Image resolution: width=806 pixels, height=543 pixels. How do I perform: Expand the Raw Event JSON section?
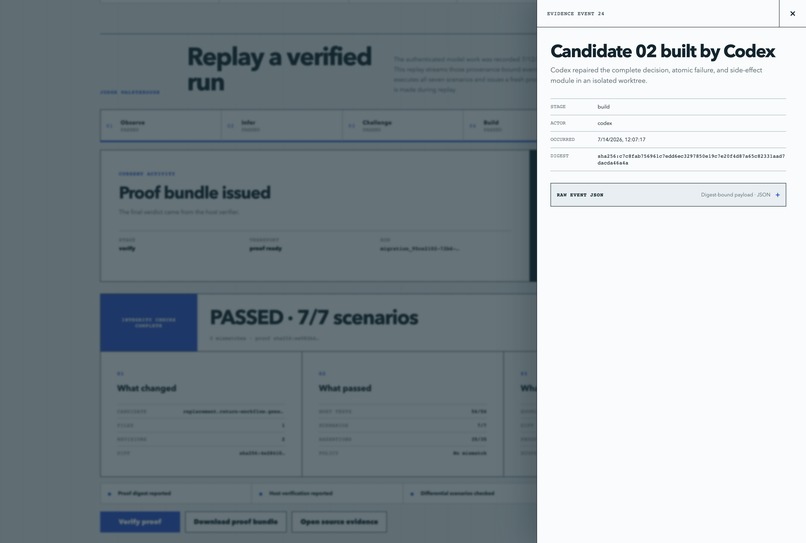pyautogui.click(x=668, y=195)
